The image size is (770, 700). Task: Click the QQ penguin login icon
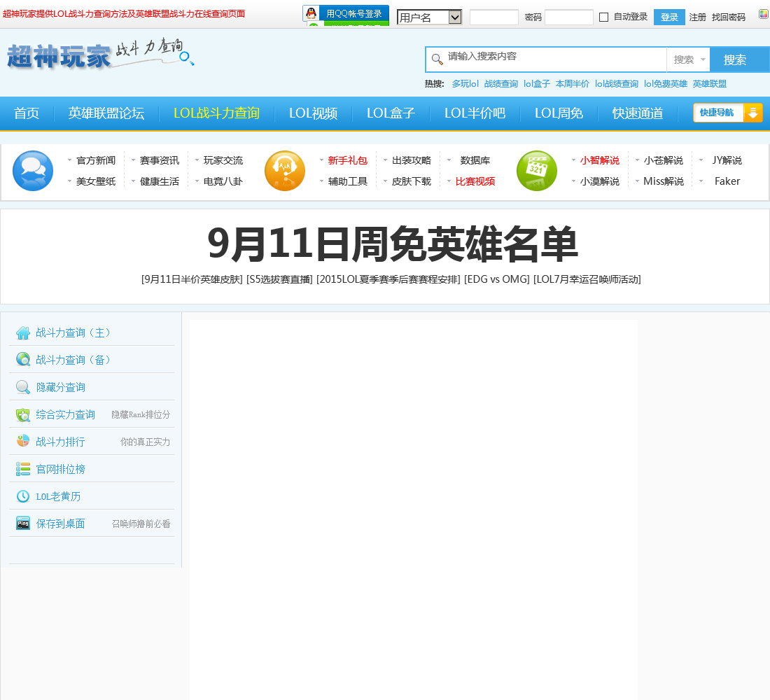point(311,13)
